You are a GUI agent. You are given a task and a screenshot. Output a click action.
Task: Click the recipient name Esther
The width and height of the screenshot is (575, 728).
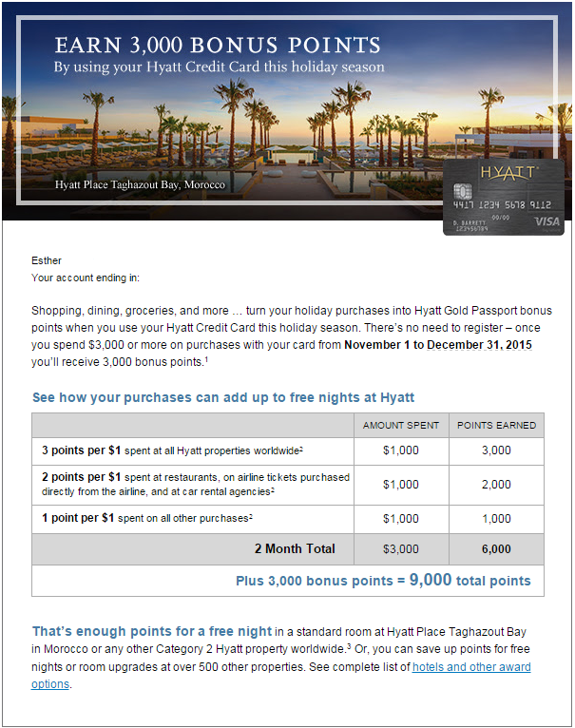[47, 260]
